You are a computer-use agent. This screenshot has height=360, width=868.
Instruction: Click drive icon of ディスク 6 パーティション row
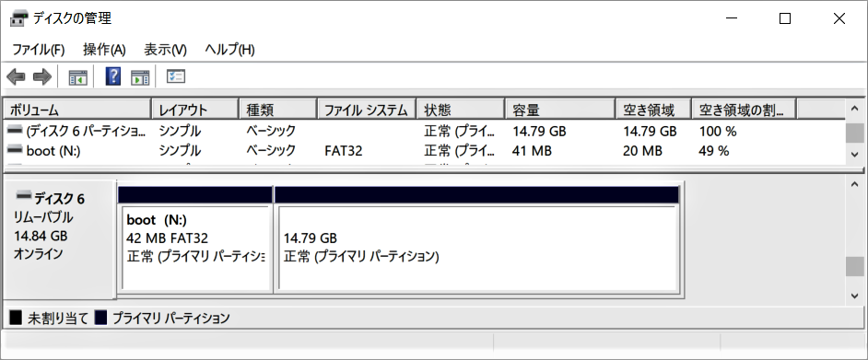[x=16, y=131]
